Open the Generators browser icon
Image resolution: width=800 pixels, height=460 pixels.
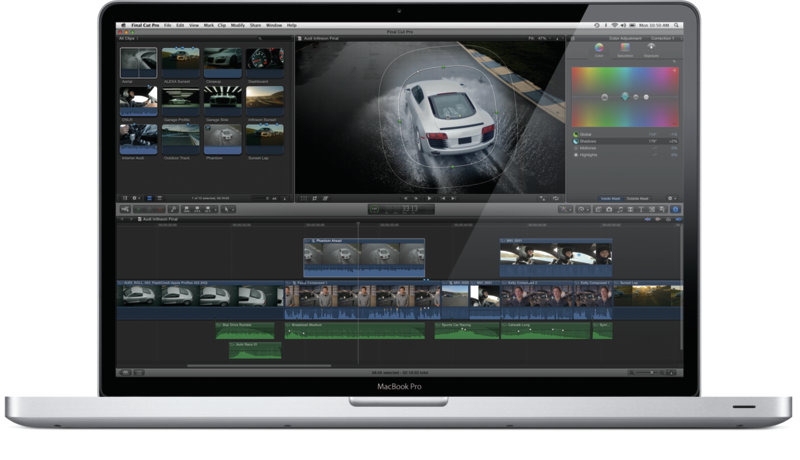tap(652, 209)
